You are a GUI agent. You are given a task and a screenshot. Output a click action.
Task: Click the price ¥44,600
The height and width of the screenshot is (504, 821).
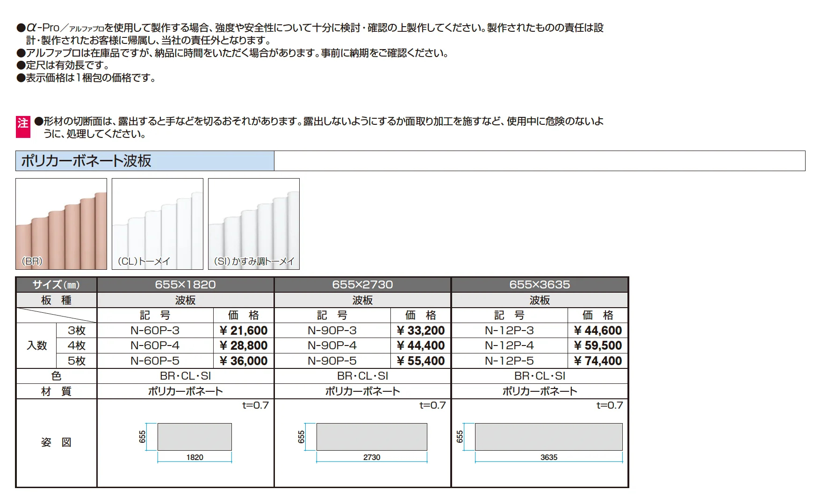598,331
